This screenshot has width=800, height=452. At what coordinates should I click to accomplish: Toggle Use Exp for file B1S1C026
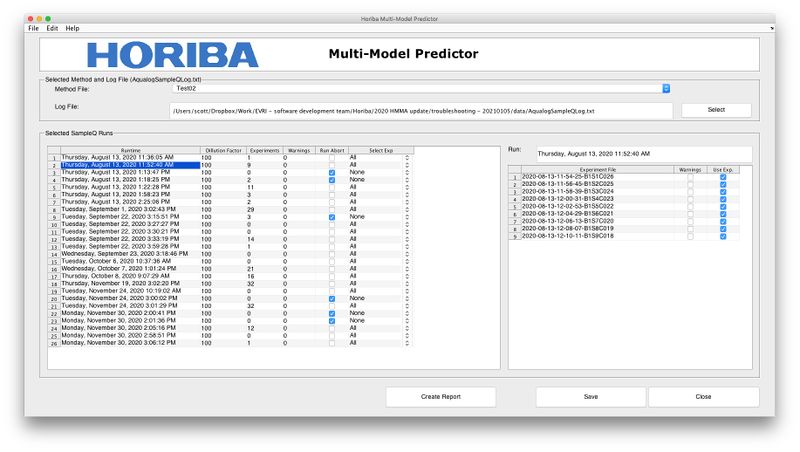723,177
